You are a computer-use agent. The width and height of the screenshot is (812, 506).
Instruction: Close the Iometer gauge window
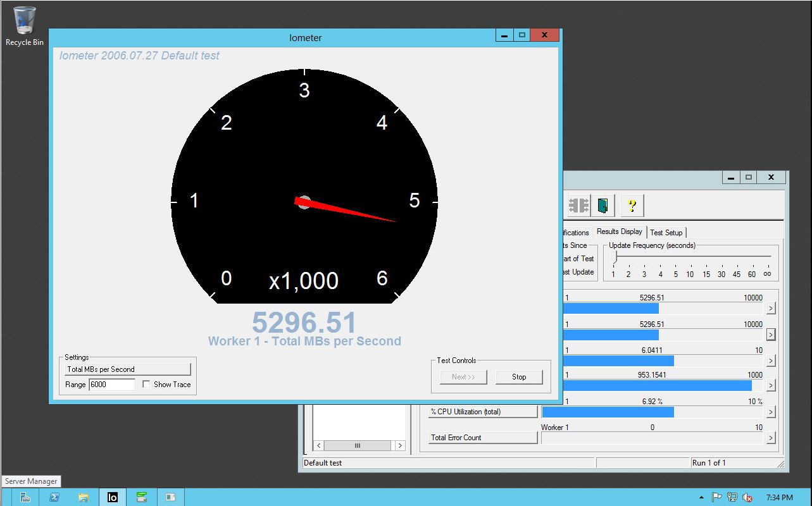(x=544, y=36)
